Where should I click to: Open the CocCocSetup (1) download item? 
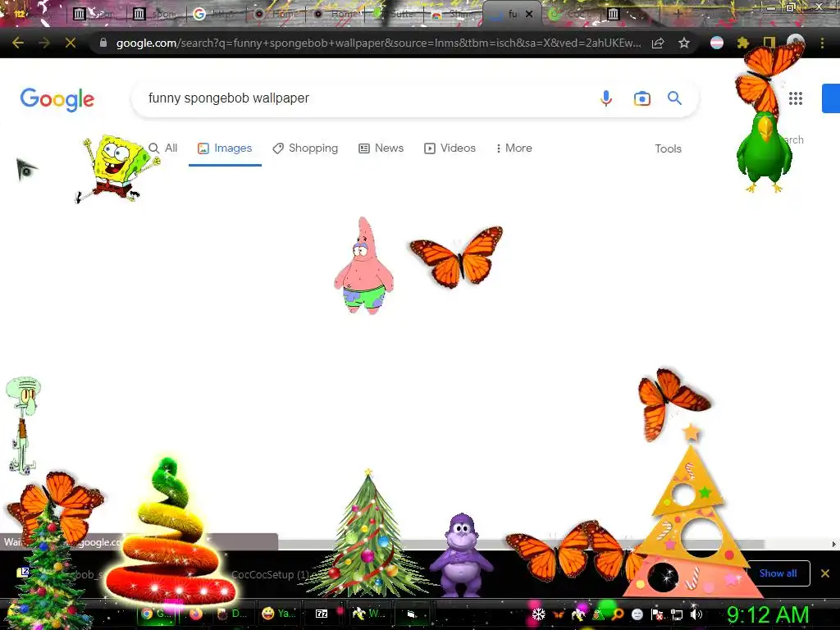[271, 574]
